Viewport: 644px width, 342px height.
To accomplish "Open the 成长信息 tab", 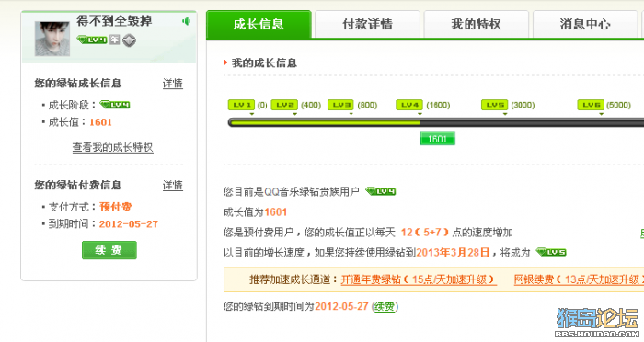I will click(x=259, y=24).
